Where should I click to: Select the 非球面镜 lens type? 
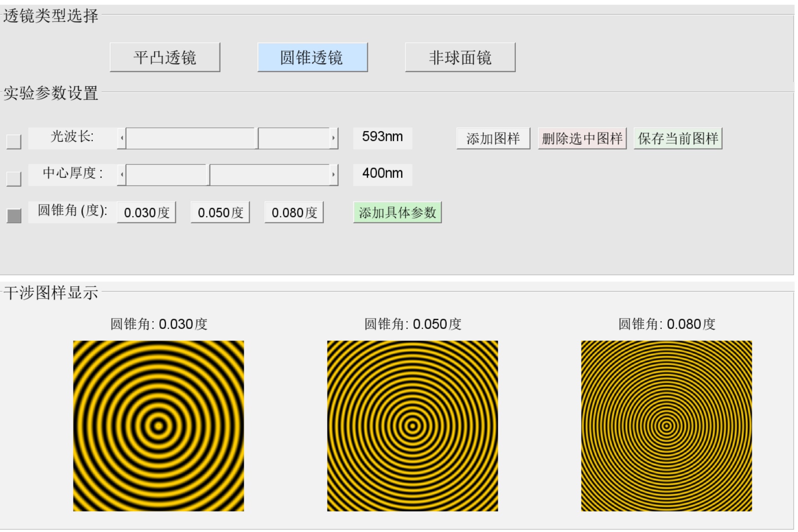[460, 57]
